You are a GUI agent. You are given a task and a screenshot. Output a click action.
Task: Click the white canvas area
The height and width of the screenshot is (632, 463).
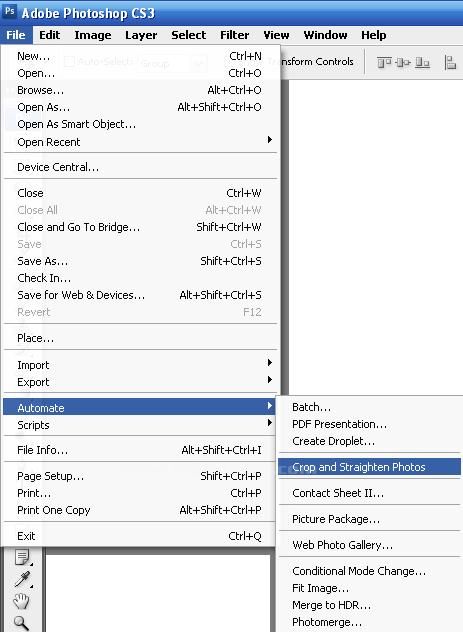tap(376, 236)
